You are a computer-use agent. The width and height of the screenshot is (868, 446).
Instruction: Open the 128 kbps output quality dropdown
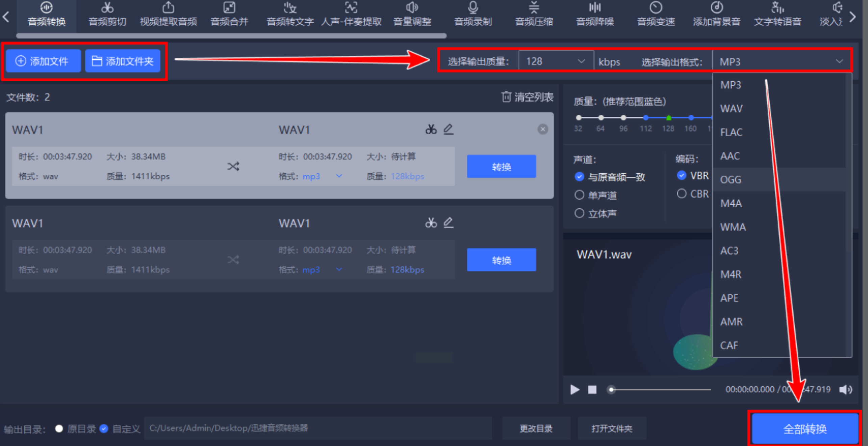click(556, 61)
